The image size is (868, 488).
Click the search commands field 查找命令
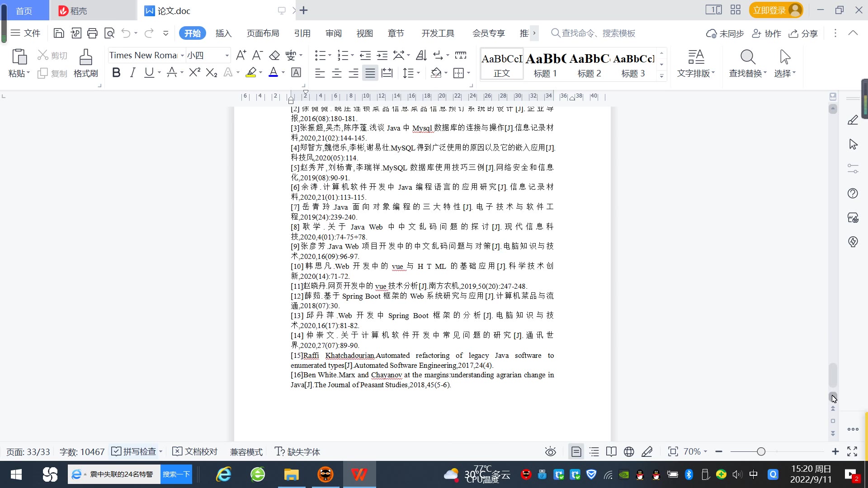coord(598,33)
